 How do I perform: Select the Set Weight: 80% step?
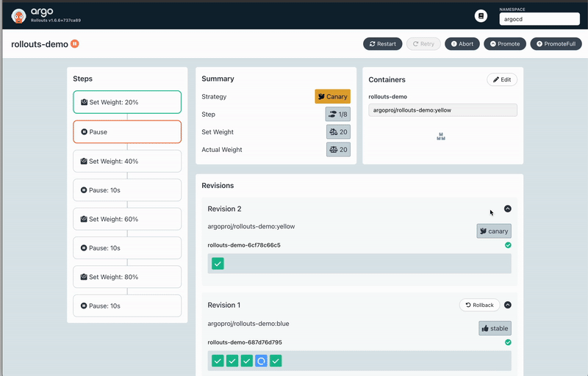tap(127, 277)
